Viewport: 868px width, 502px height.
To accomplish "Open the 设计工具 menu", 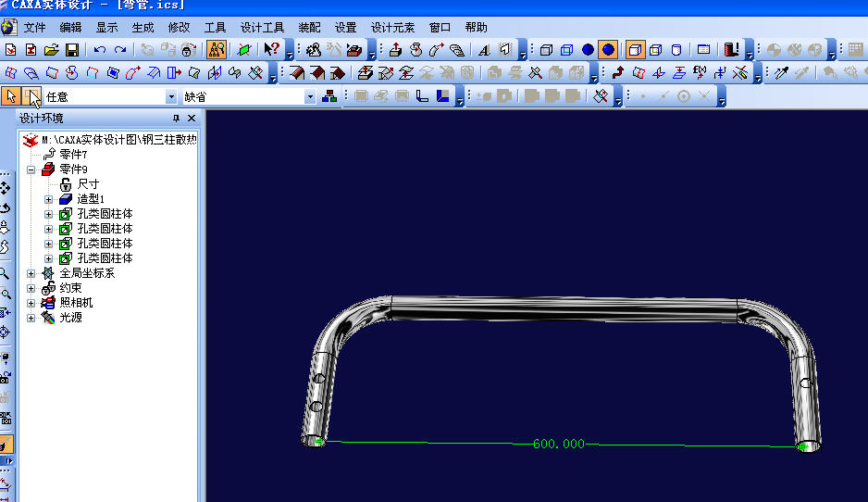I will [x=263, y=28].
